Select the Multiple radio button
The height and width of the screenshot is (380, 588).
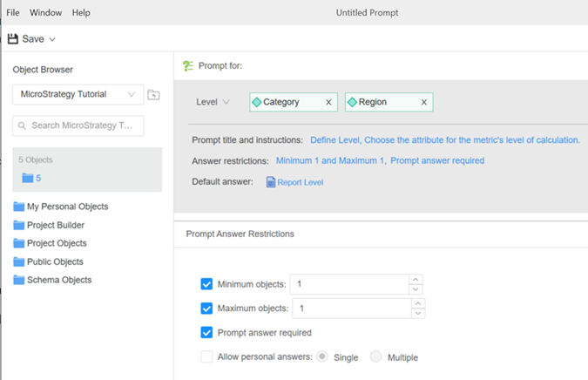click(376, 356)
